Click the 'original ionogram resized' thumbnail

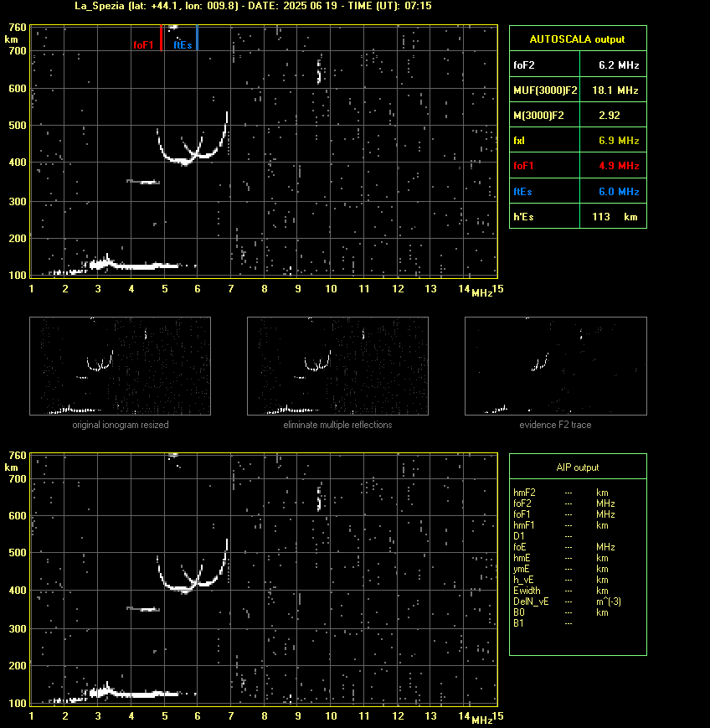tap(120, 366)
